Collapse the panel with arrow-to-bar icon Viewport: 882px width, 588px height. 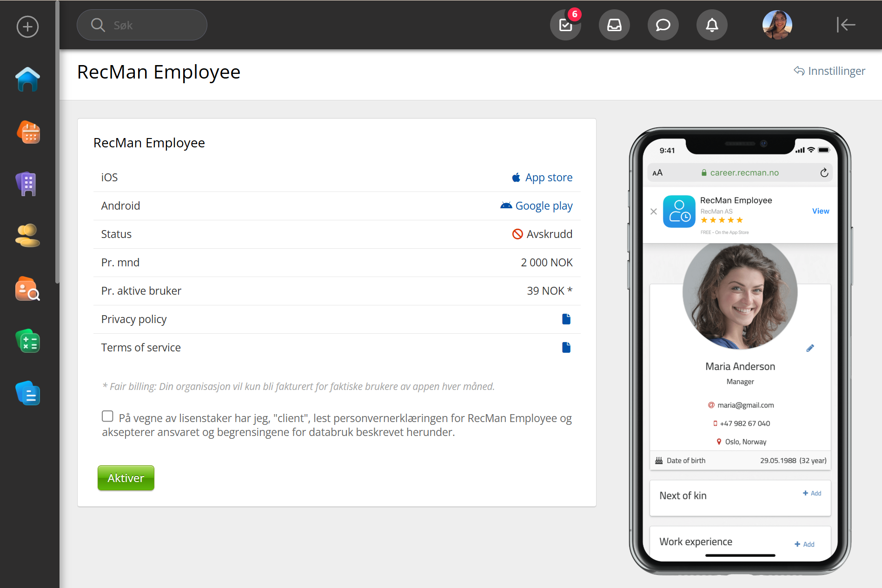(x=846, y=25)
